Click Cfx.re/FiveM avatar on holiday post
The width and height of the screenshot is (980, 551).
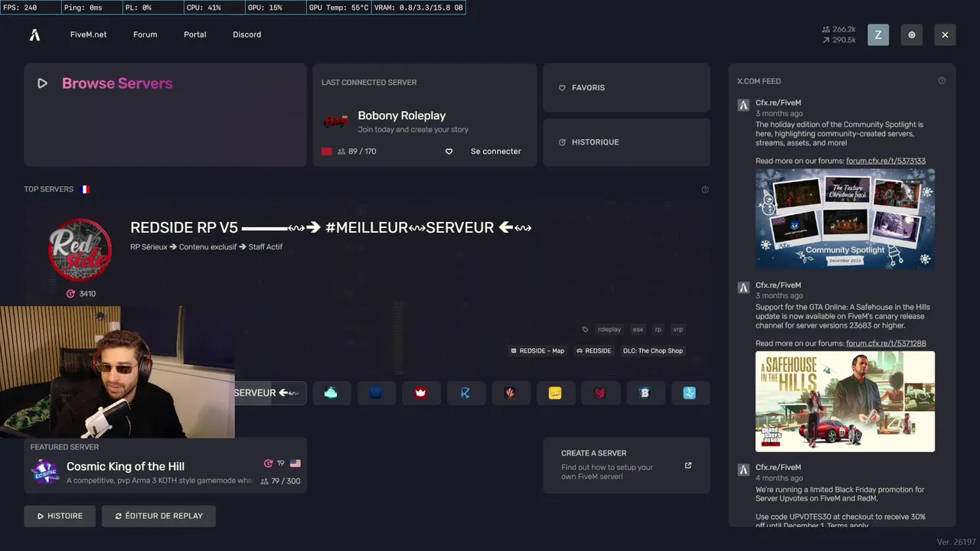coord(743,105)
